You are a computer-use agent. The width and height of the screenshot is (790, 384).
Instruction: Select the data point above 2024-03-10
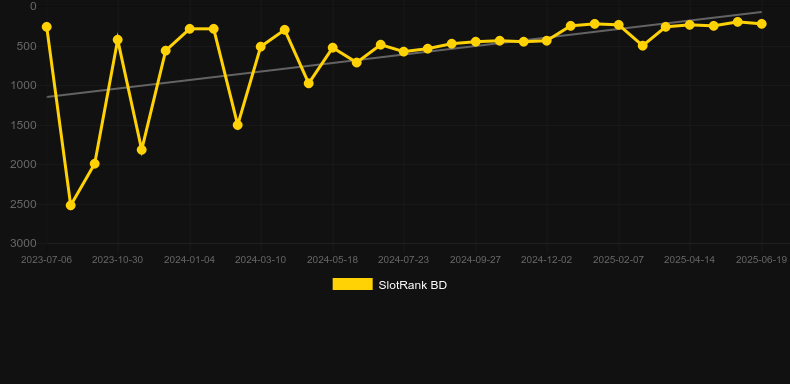pos(260,46)
